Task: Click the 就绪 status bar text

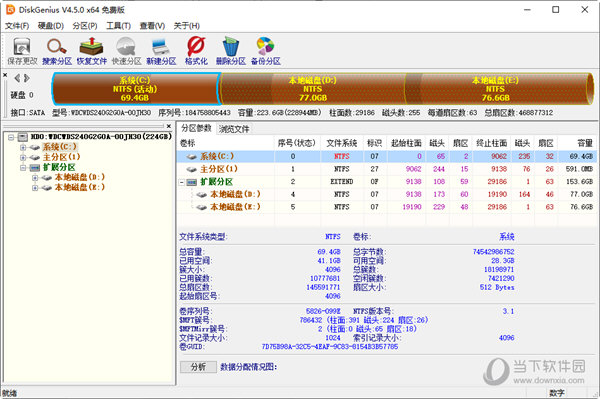Action: (x=10, y=393)
